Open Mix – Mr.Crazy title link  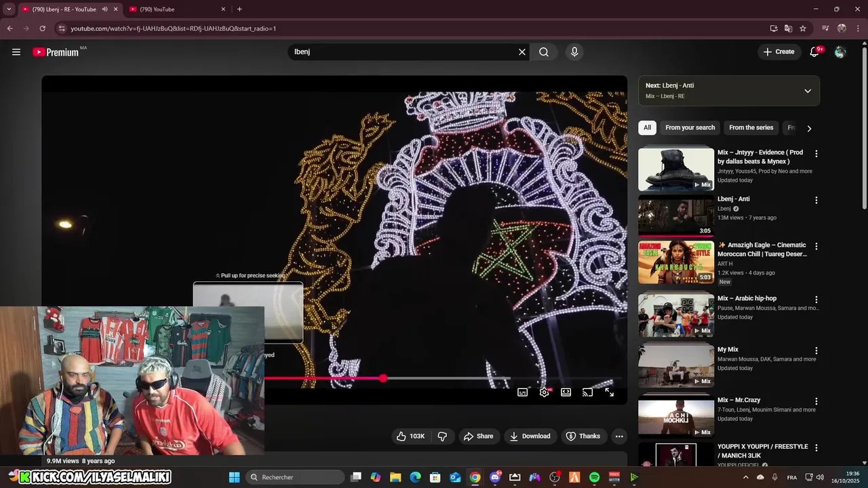(738, 400)
